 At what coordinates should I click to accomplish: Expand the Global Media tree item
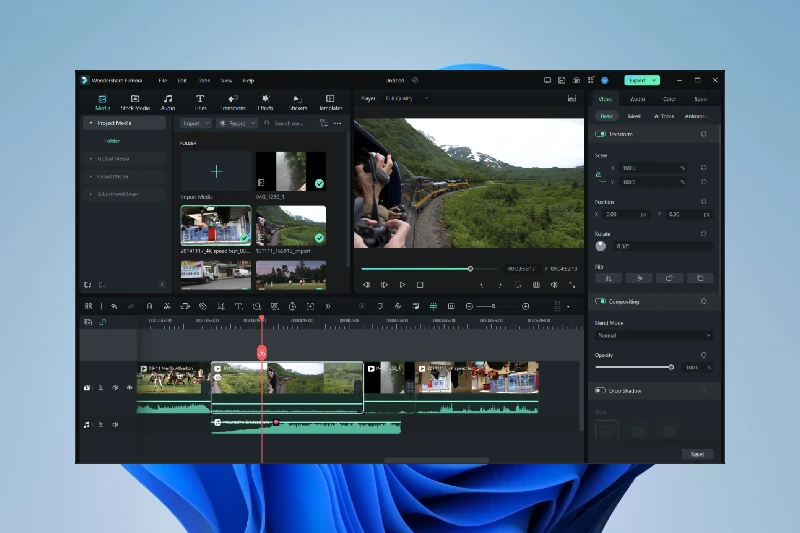tap(91, 159)
